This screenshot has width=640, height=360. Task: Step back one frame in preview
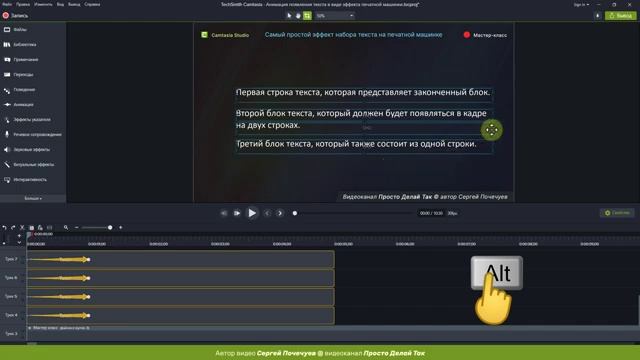pyautogui.click(x=224, y=213)
